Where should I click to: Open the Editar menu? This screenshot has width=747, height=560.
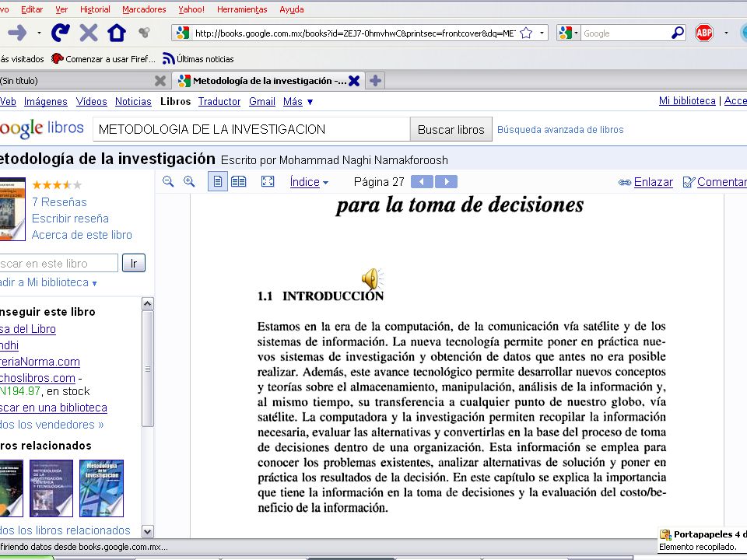(32, 9)
